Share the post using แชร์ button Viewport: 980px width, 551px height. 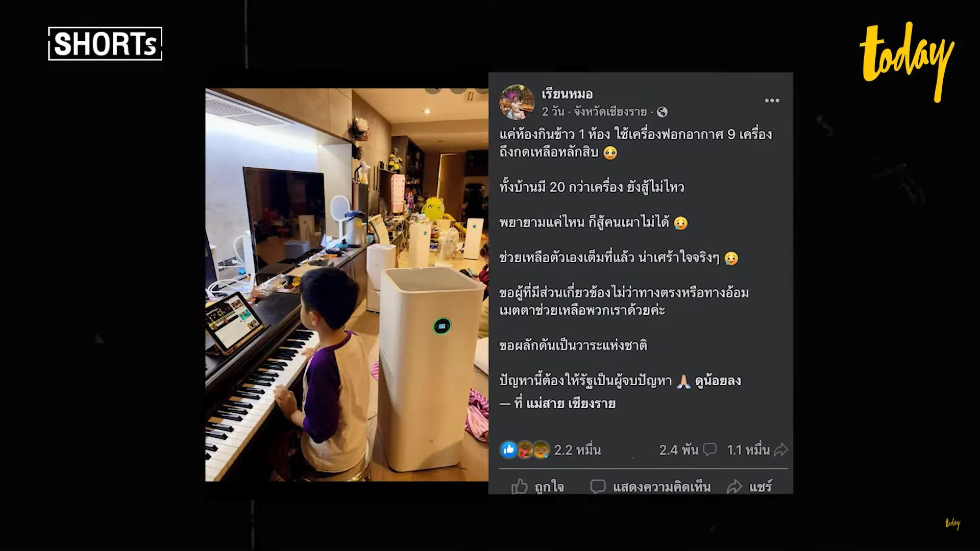click(749, 486)
